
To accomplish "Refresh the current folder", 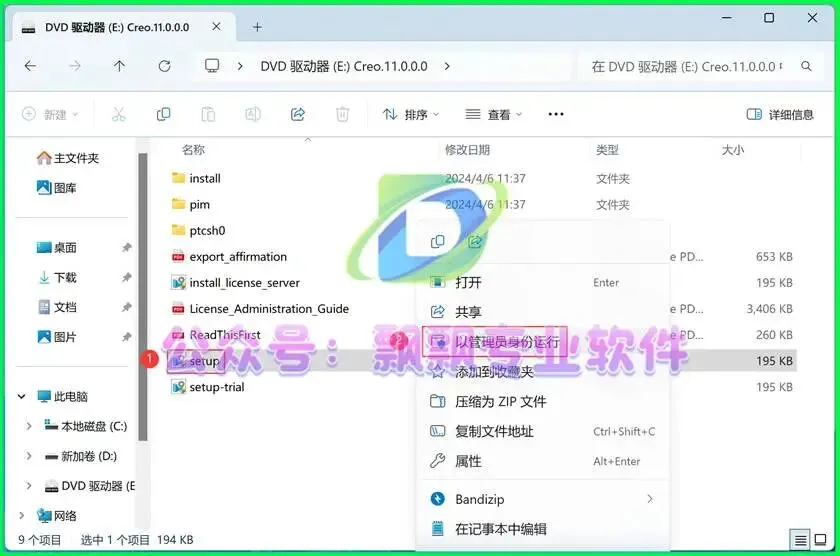I will (164, 66).
